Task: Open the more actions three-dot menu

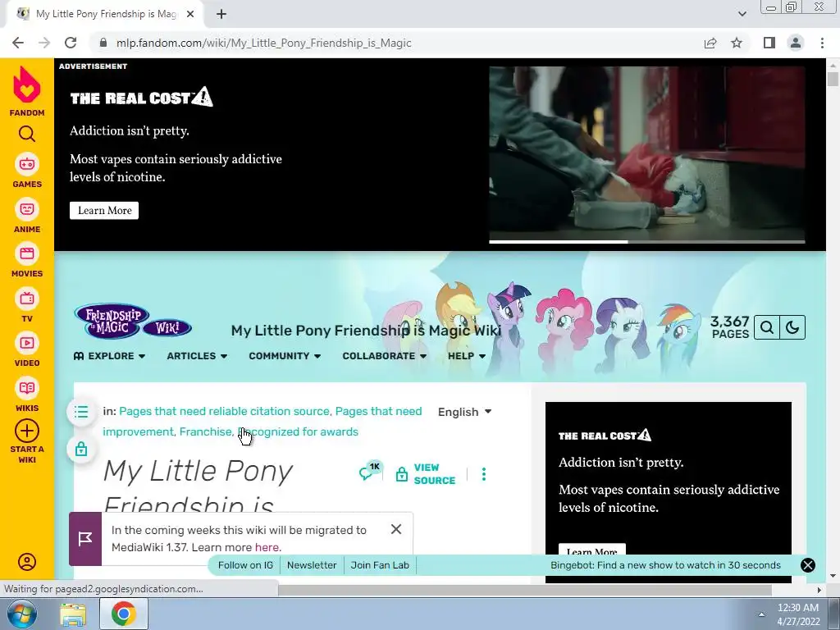Action: pyautogui.click(x=484, y=474)
